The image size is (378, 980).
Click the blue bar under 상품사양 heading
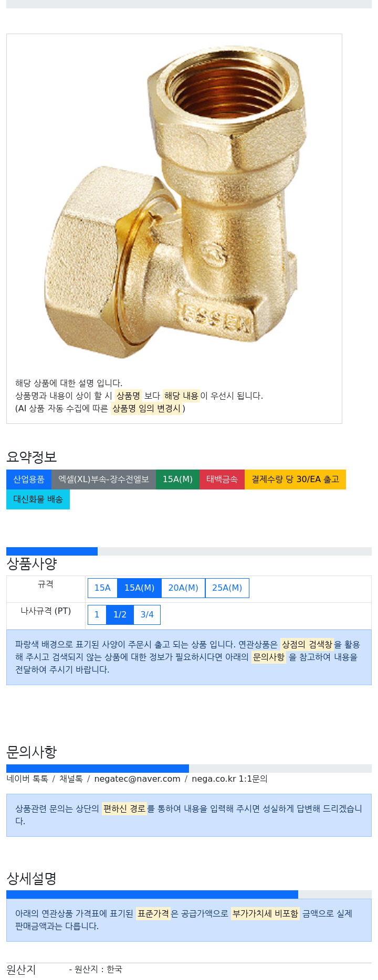pos(52,551)
